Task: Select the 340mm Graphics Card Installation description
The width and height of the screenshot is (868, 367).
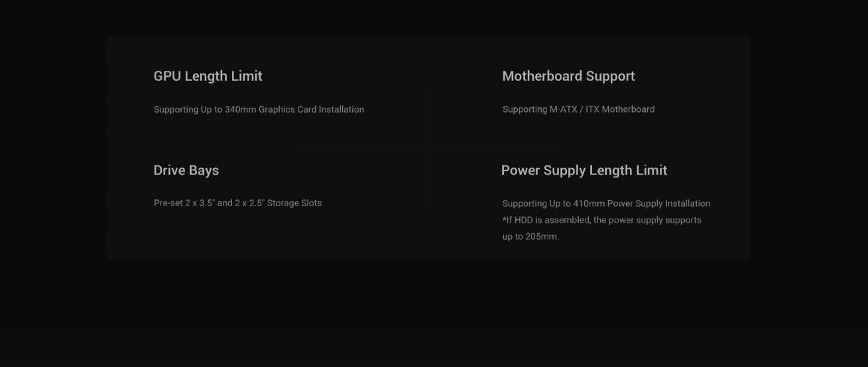Action: click(259, 109)
